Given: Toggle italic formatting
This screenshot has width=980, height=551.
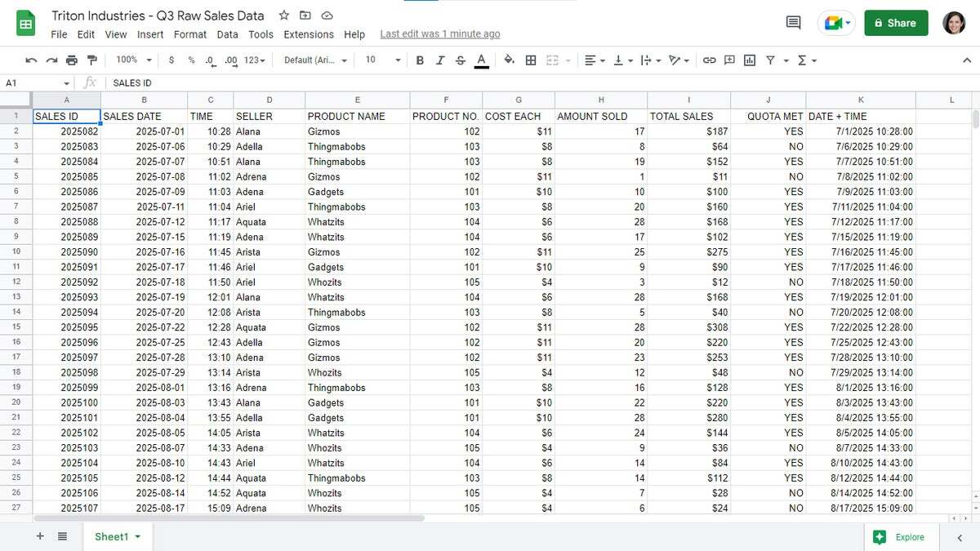Looking at the screenshot, I should 440,60.
